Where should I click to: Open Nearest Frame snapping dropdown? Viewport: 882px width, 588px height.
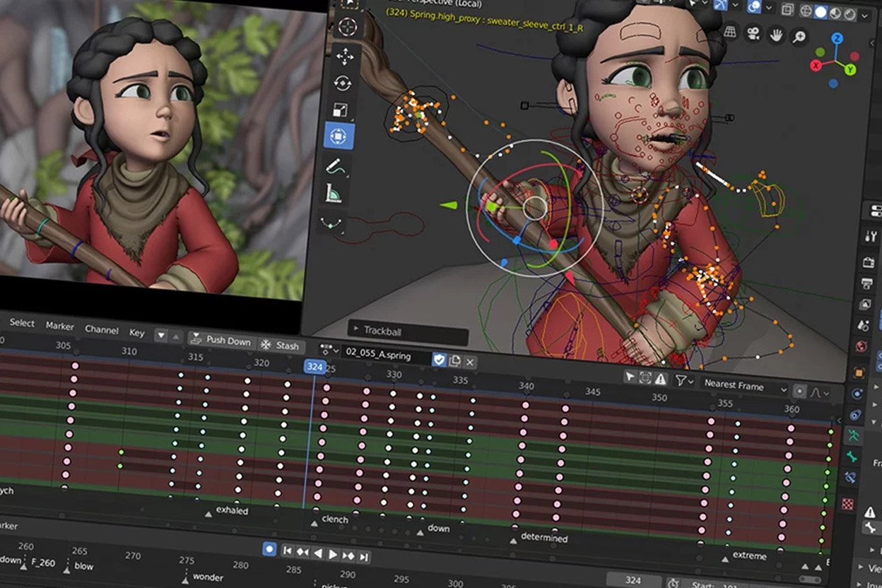(x=745, y=387)
